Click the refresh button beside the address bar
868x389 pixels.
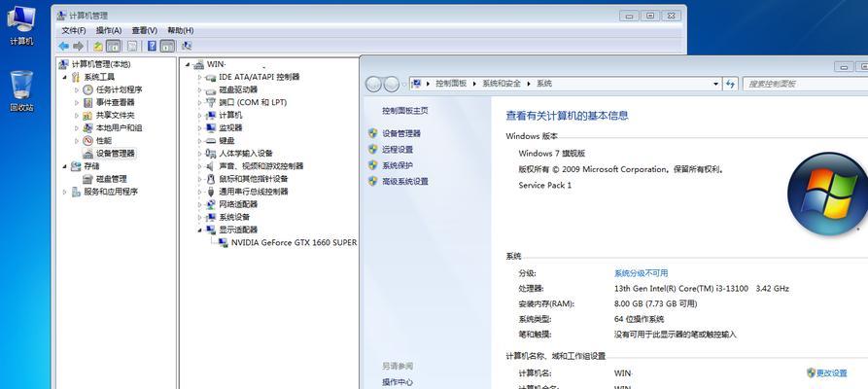click(731, 84)
